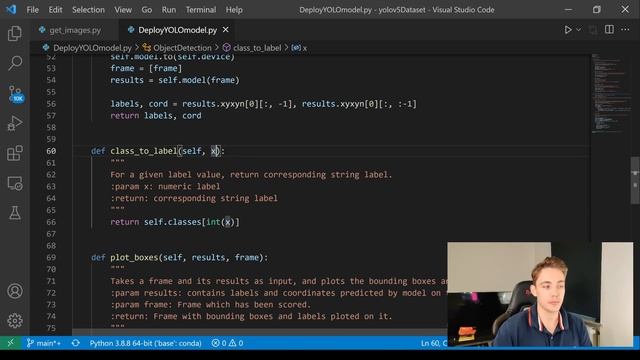640x360 pixels.
Task: Click ':param frame: Frame which has been scored' line
Action: point(211,304)
